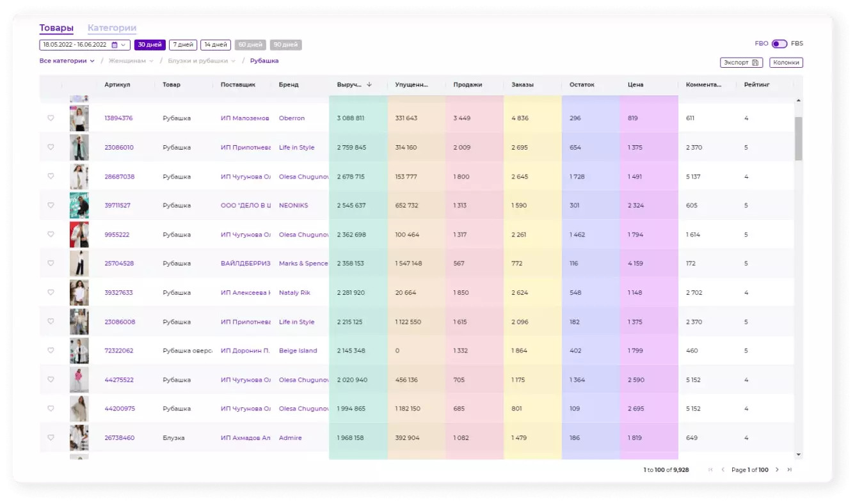Select the 14 дней period

click(216, 45)
